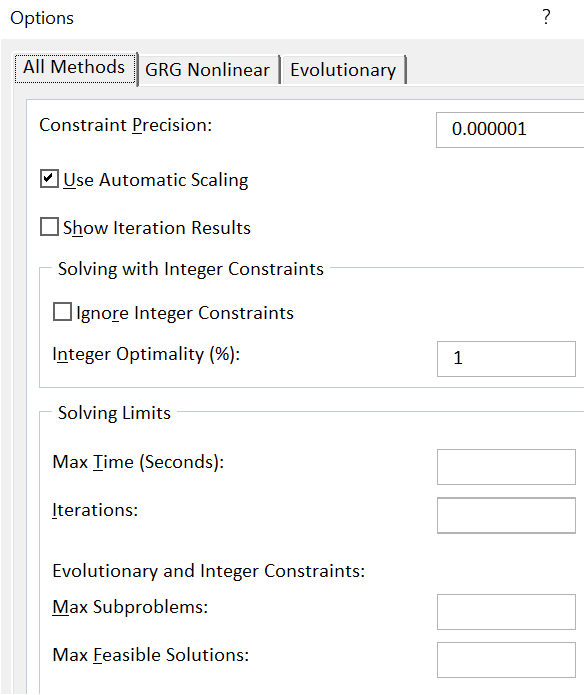Click the Evolutionary and Integer Constraints text
This screenshot has height=695, width=585.
pos(209,571)
